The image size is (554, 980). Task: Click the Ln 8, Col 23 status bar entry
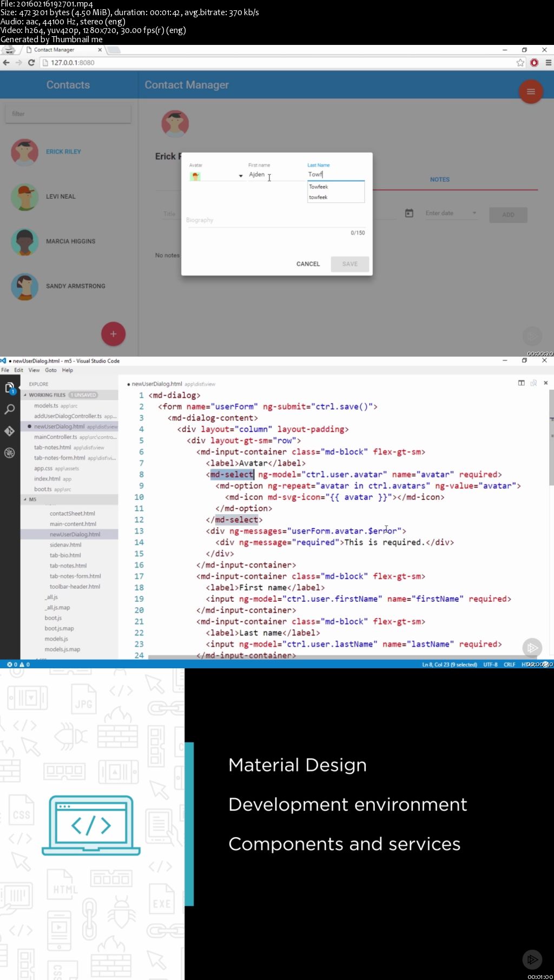(x=450, y=665)
